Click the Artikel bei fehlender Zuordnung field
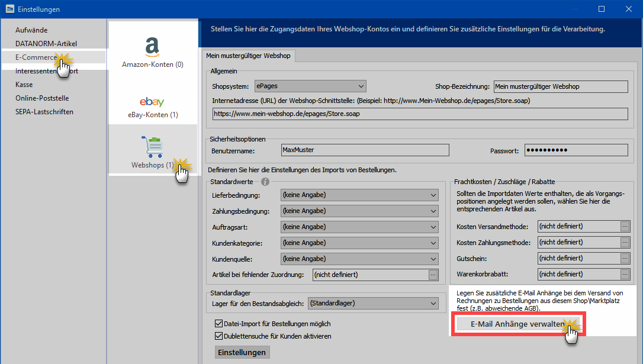Screen dimensions: 643x364 [371, 275]
